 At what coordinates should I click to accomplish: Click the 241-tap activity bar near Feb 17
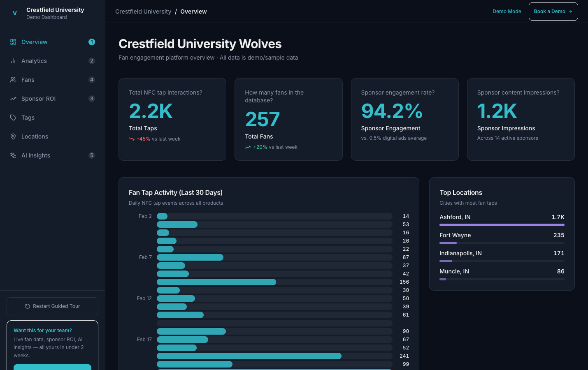(249, 356)
